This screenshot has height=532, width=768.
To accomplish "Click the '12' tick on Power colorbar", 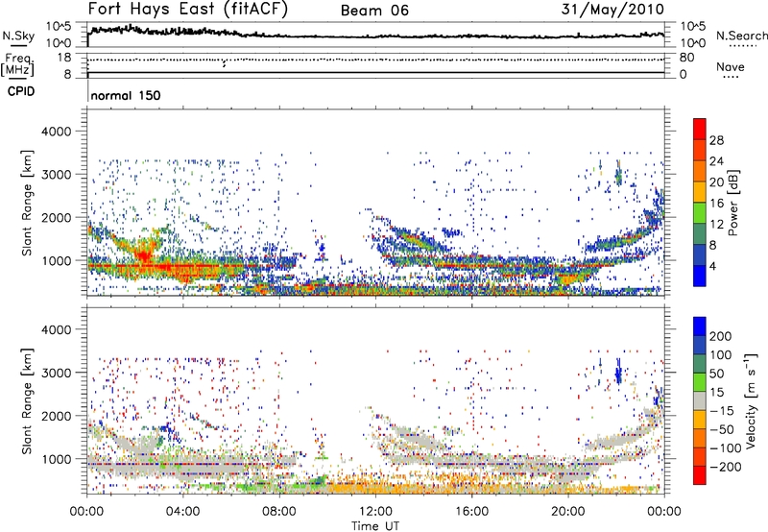I will (716, 225).
